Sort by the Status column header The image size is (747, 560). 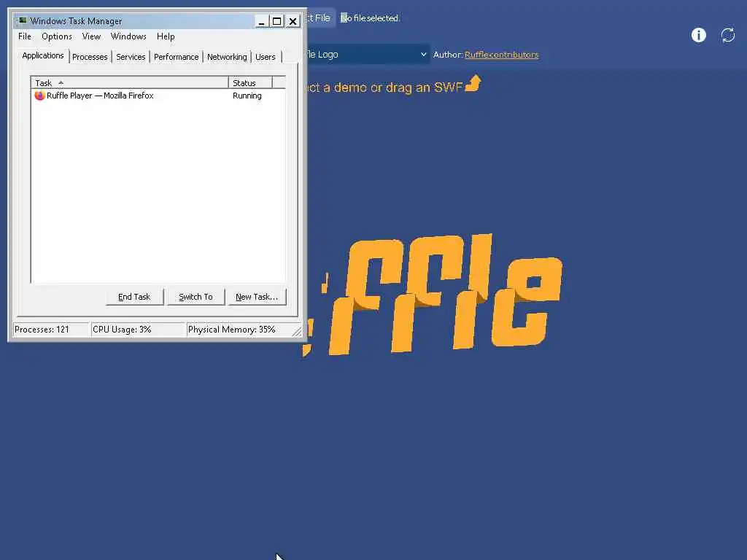tap(250, 82)
